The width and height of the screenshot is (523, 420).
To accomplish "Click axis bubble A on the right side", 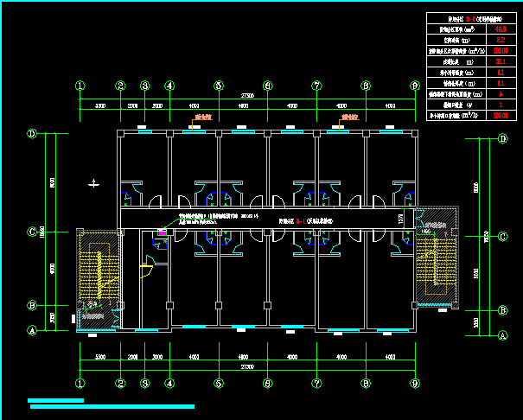I will click(503, 334).
